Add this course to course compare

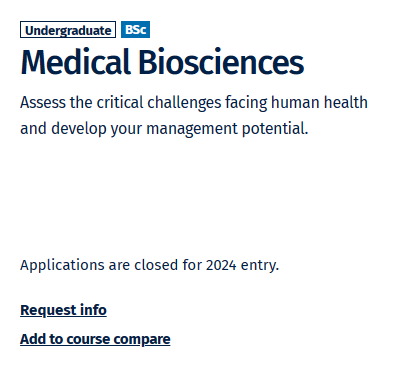pyautogui.click(x=95, y=339)
